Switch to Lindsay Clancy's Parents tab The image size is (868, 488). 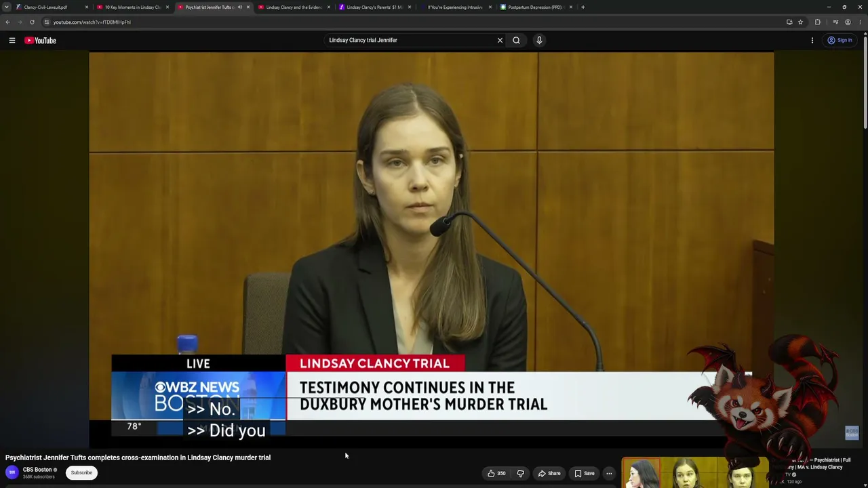pyautogui.click(x=375, y=7)
